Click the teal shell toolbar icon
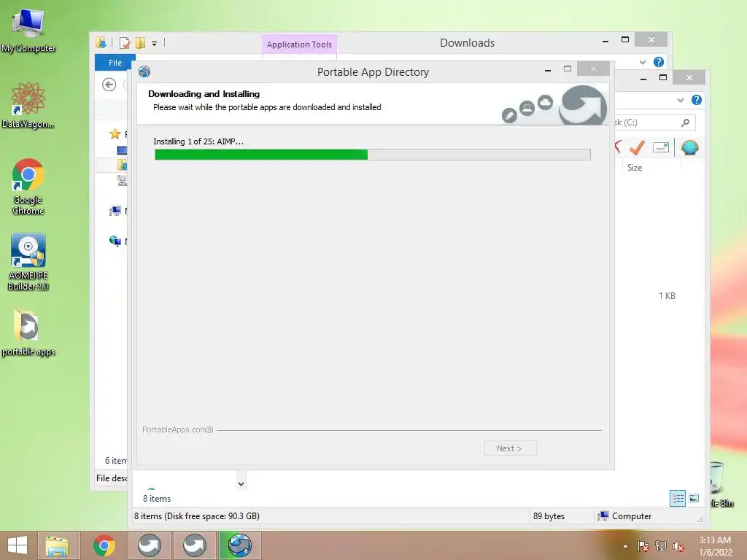Viewport: 747px width, 560px height. point(689,147)
